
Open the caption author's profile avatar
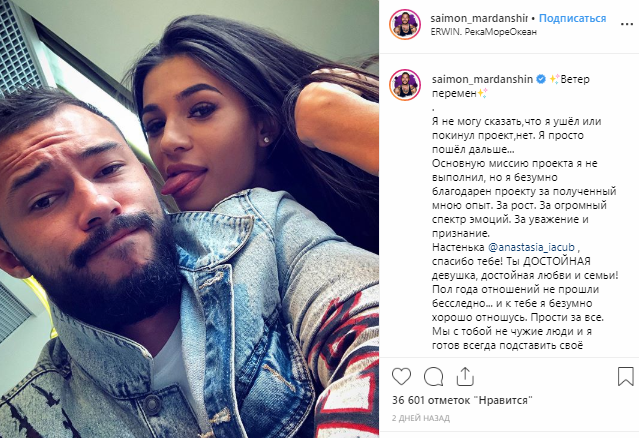tap(405, 85)
